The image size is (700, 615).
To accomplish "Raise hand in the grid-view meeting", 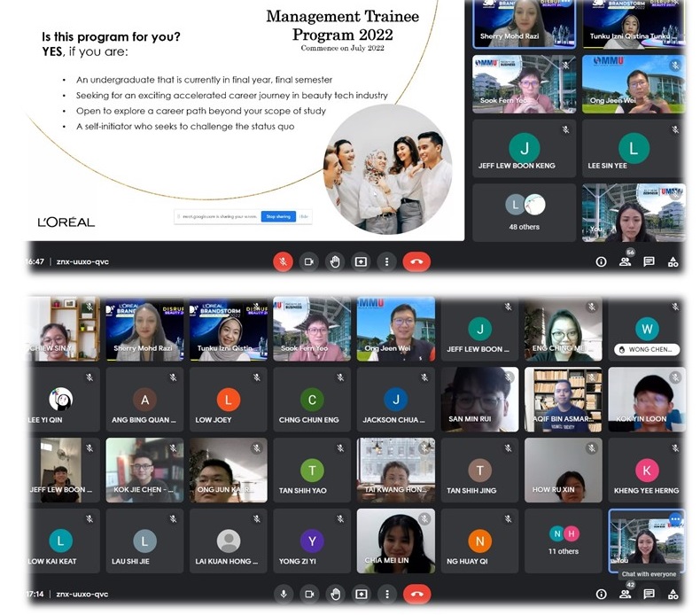I will [335, 594].
